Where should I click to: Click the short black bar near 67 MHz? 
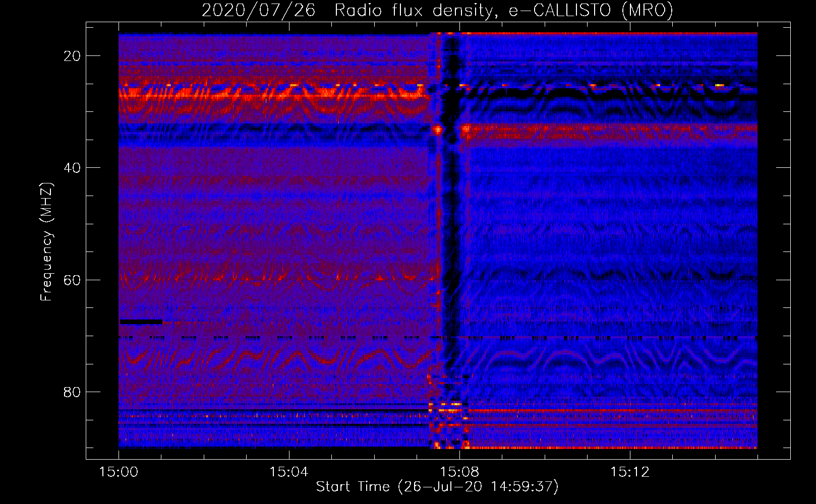pyautogui.click(x=141, y=322)
